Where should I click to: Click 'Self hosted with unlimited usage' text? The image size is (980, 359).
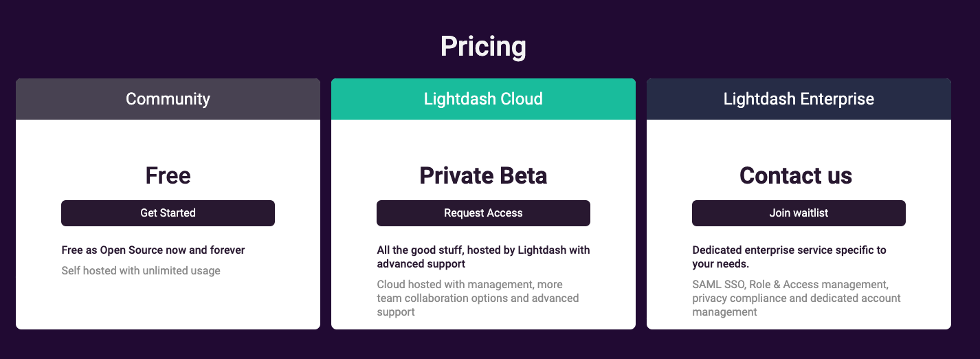point(141,271)
